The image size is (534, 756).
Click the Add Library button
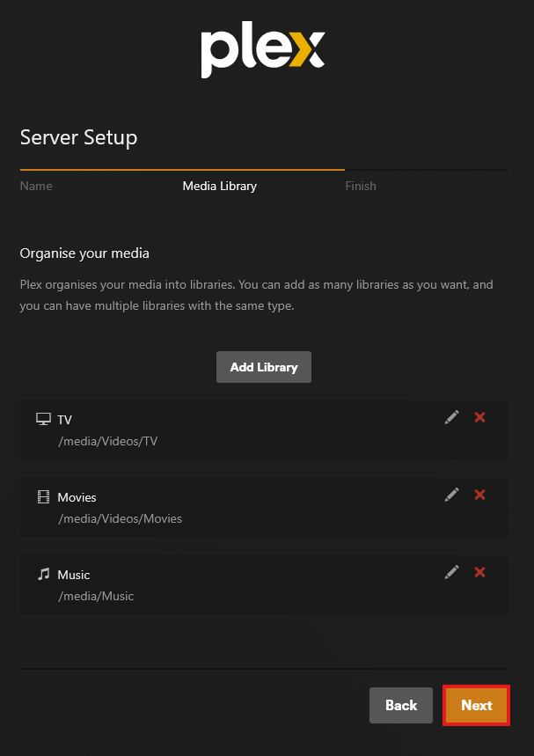click(264, 367)
